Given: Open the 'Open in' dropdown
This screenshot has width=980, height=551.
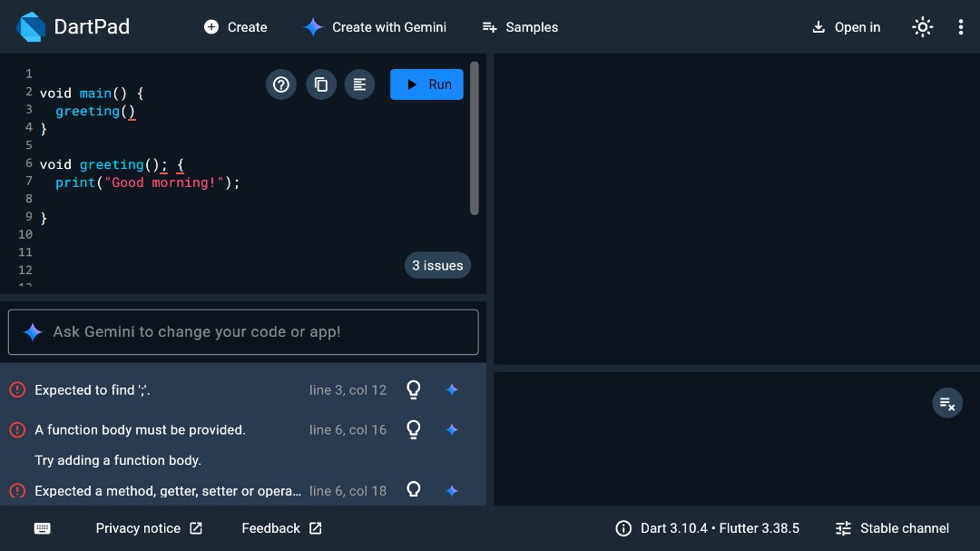Looking at the screenshot, I should pos(847,27).
